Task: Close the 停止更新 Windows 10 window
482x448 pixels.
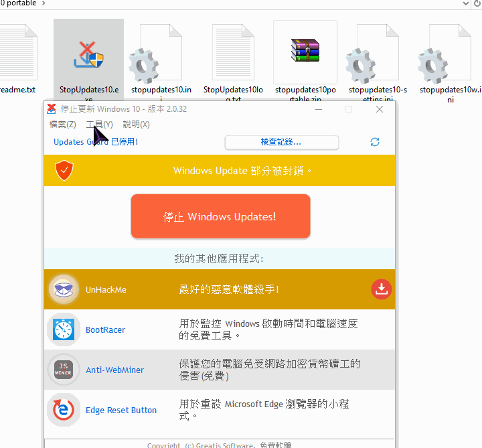Action: [x=380, y=109]
